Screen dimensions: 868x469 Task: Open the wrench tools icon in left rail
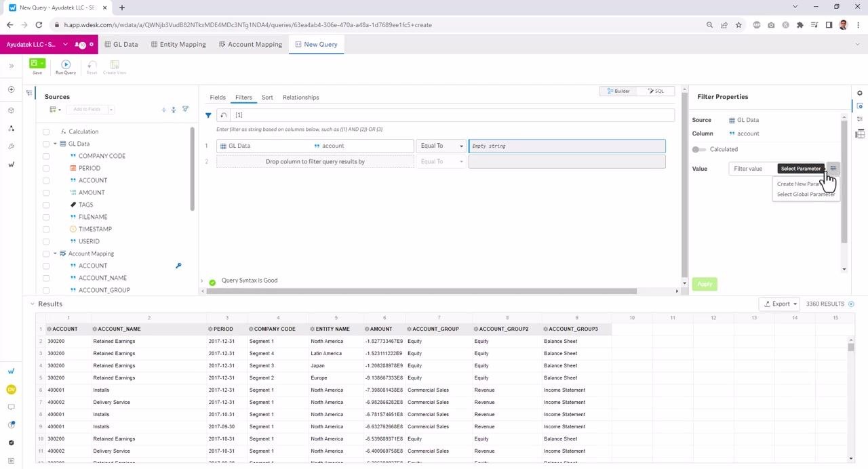tap(11, 146)
